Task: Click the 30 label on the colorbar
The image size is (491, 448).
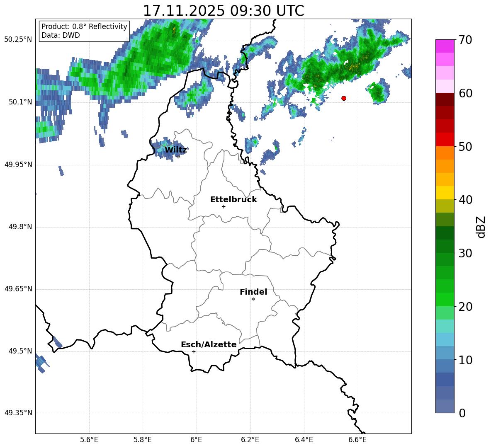Action: tap(465, 253)
